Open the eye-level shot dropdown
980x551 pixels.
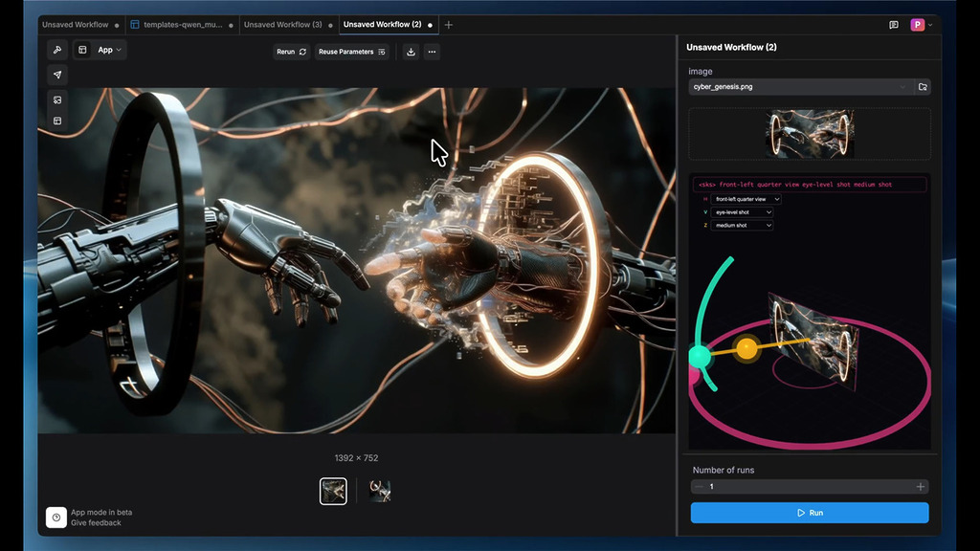[x=743, y=212]
